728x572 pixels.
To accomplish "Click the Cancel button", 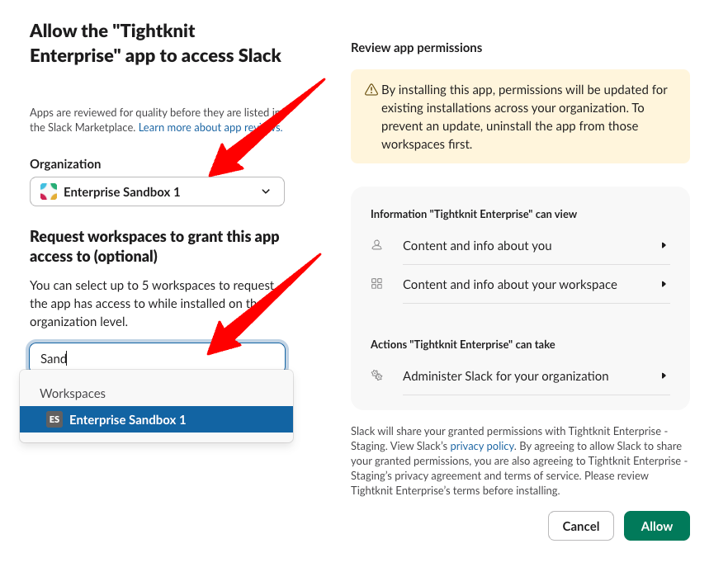I will pyautogui.click(x=581, y=526).
